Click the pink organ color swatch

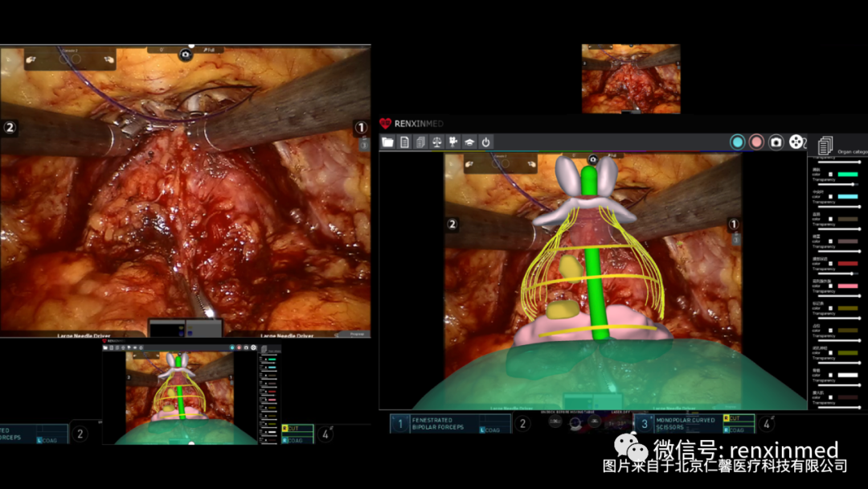tap(847, 286)
